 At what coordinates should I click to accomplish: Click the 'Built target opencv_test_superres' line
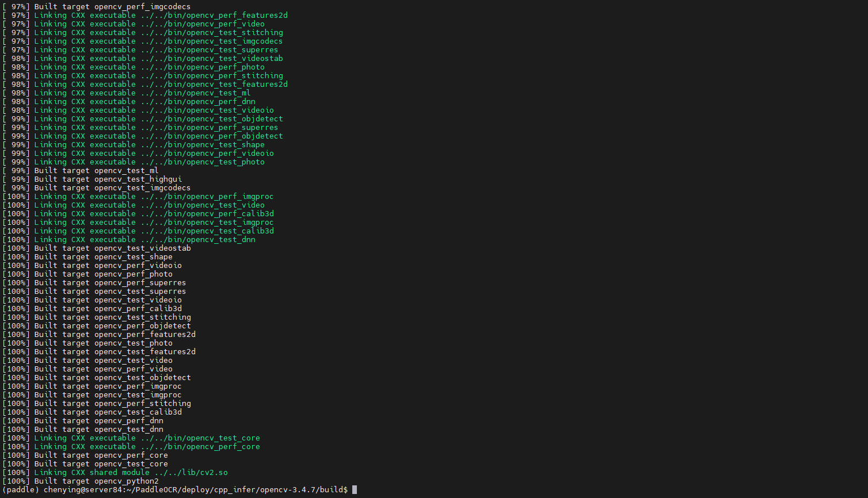pyautogui.click(x=94, y=292)
